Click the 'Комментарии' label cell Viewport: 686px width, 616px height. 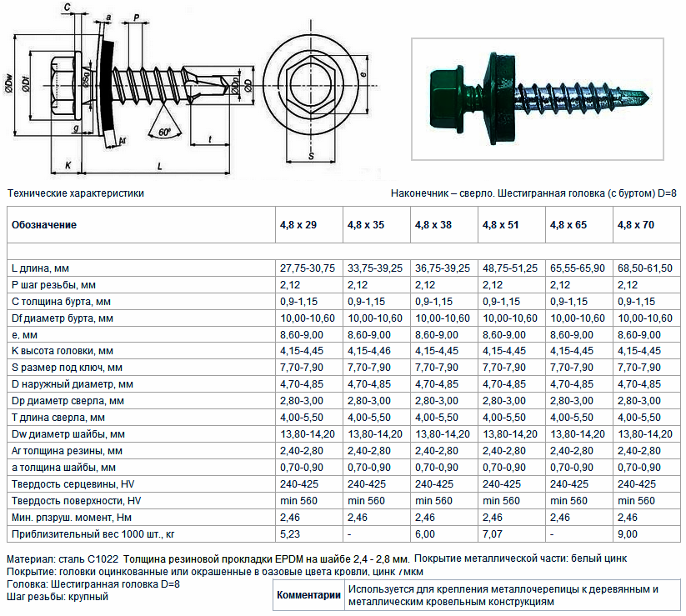tap(309, 595)
